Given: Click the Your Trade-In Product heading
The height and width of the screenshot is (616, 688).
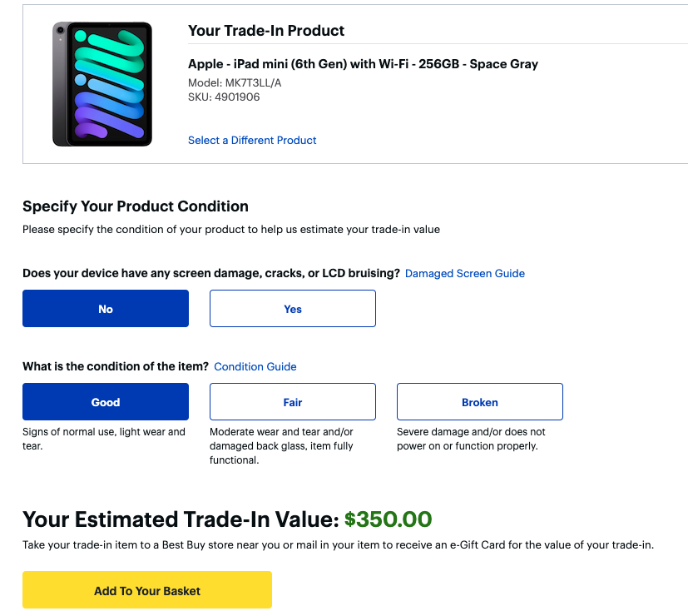Looking at the screenshot, I should pyautogui.click(x=266, y=31).
